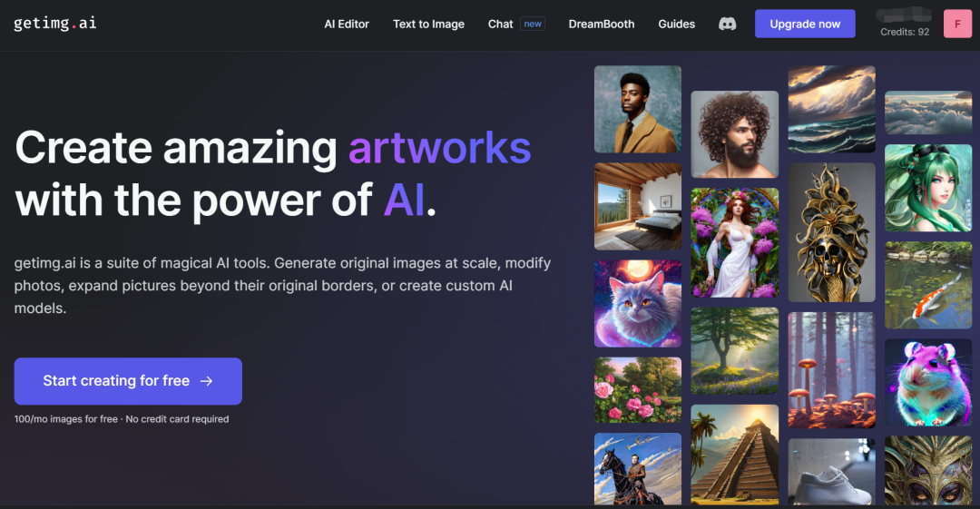This screenshot has height=509, width=980.
Task: View the Credits: 92 counter
Action: [905, 32]
